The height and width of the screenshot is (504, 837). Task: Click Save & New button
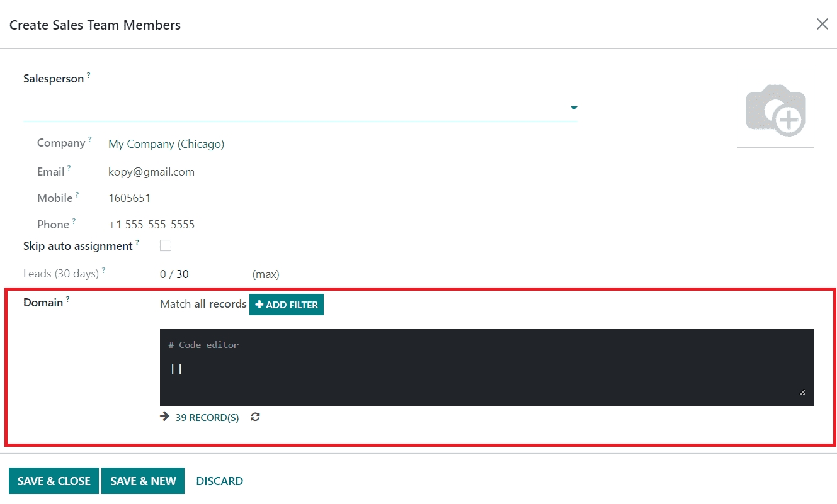143,481
